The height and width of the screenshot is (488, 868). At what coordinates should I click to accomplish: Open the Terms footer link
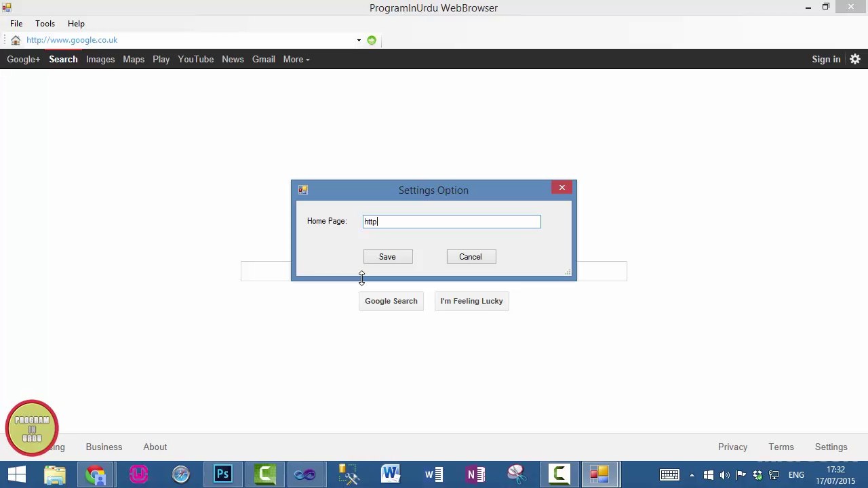pos(781,447)
